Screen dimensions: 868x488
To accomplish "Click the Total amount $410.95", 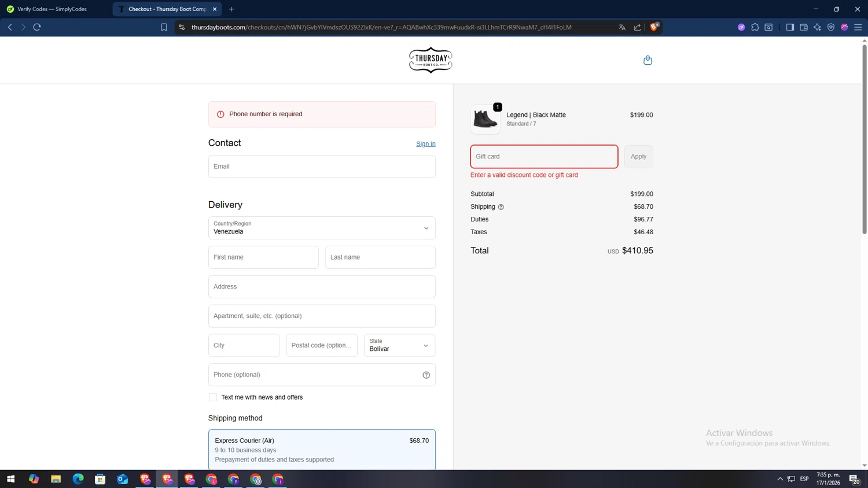I will 637,251.
